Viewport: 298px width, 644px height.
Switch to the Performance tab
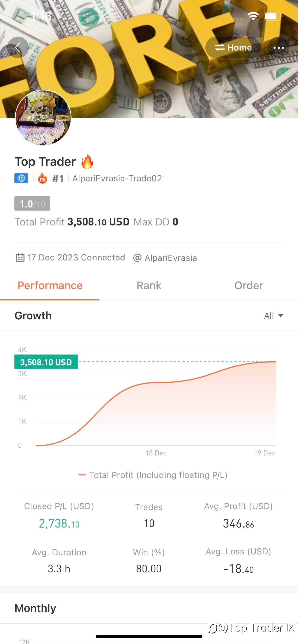pyautogui.click(x=50, y=286)
